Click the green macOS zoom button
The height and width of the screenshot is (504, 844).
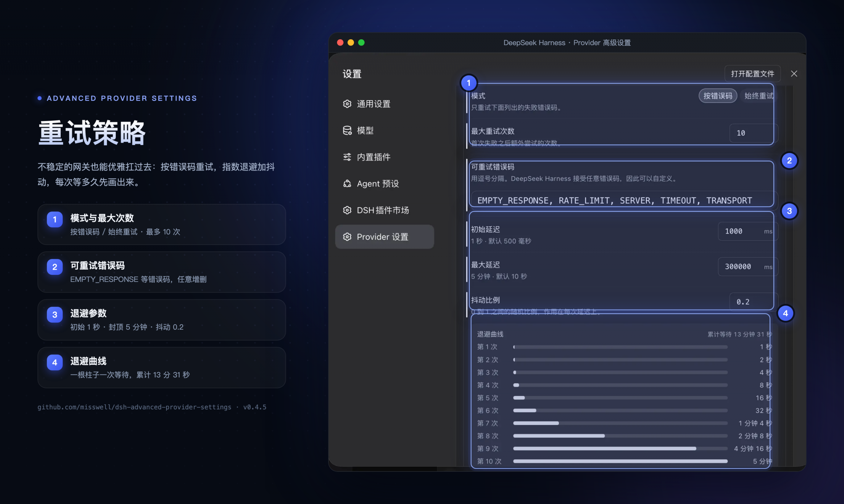[x=361, y=43]
